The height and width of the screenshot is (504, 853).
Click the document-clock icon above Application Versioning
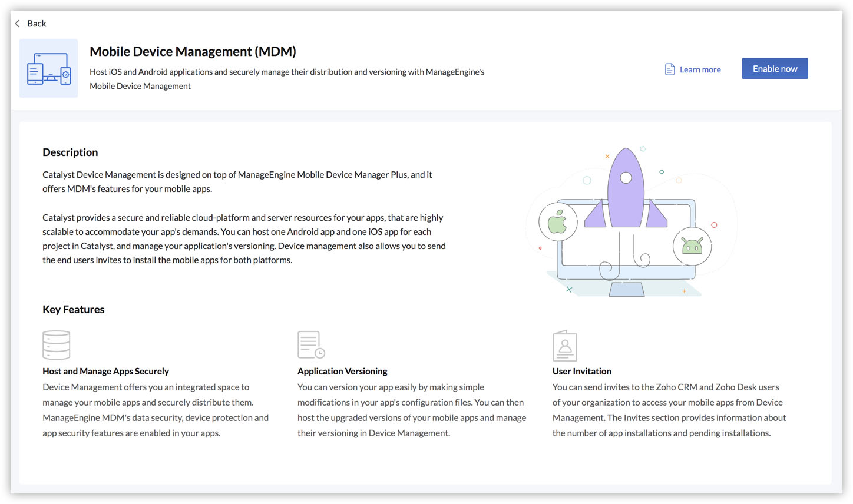[311, 345]
